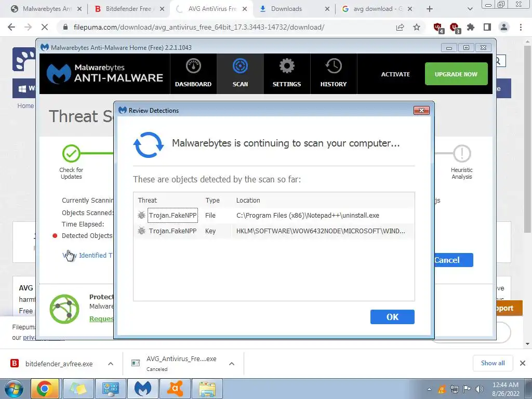Expand options for AVG_Antivirus_Fre download
The width and height of the screenshot is (532, 399).
coord(232,364)
